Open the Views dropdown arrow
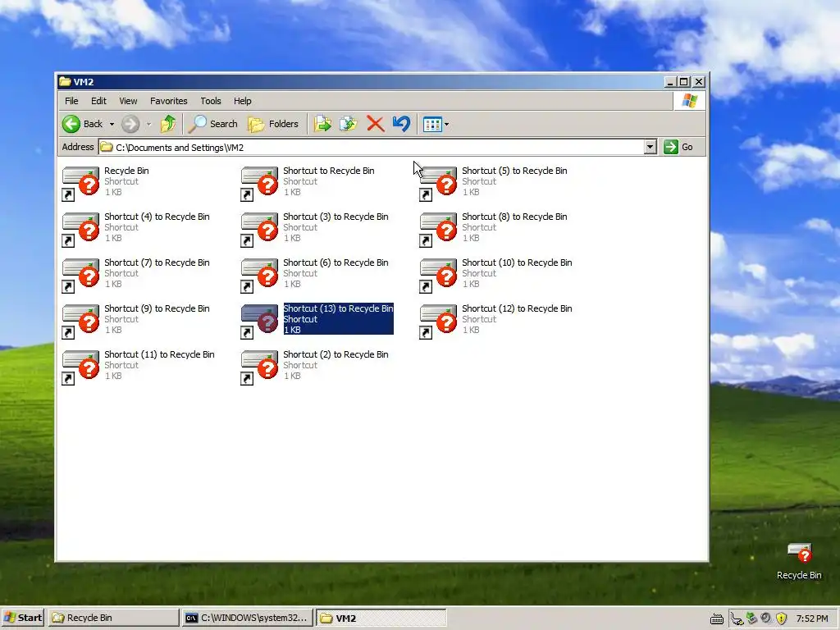Image resolution: width=840 pixels, height=630 pixels. coord(447,125)
